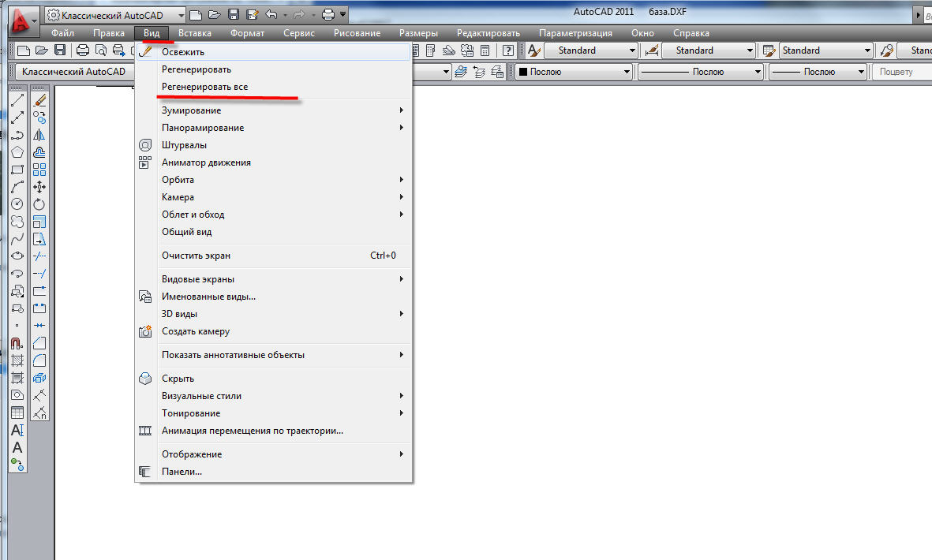
Task: Select the Arc draw tool
Action: click(17, 187)
